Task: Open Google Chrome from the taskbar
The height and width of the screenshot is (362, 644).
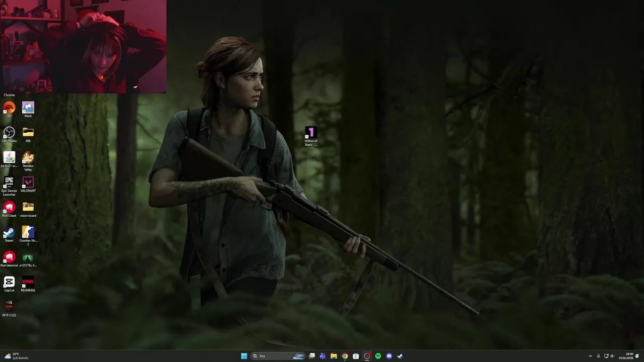Action: tap(345, 356)
